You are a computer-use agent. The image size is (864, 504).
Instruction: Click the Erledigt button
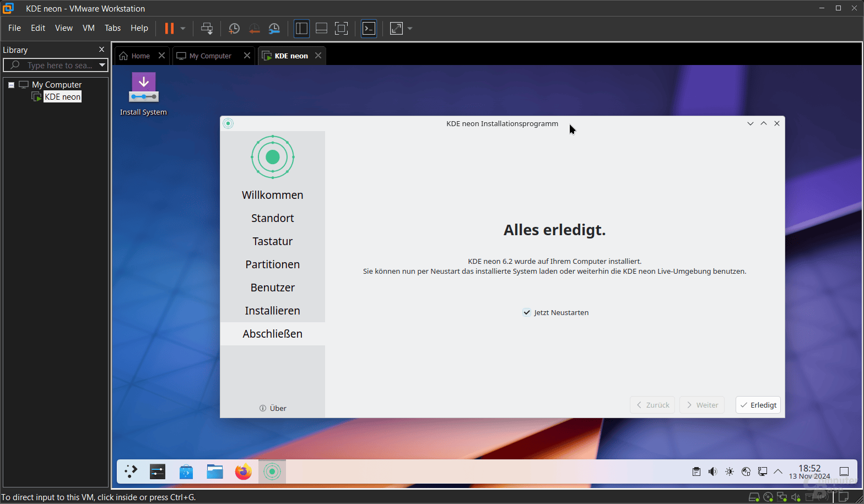click(x=758, y=405)
